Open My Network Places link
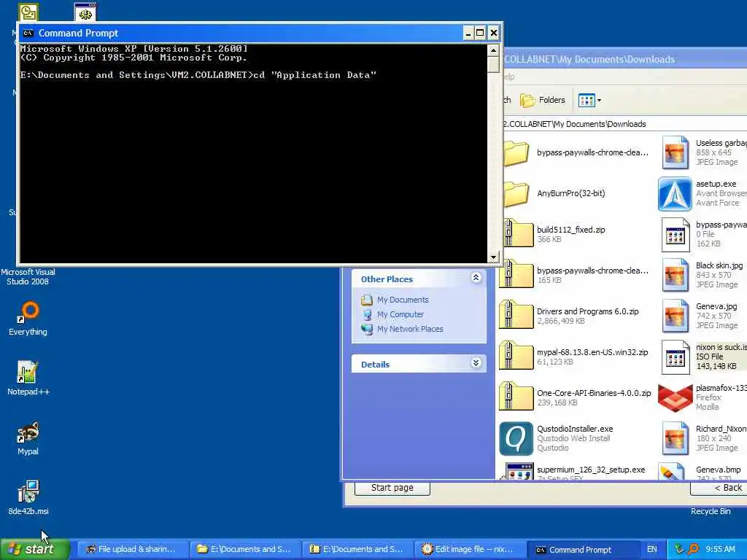The image size is (747, 560). [x=410, y=329]
